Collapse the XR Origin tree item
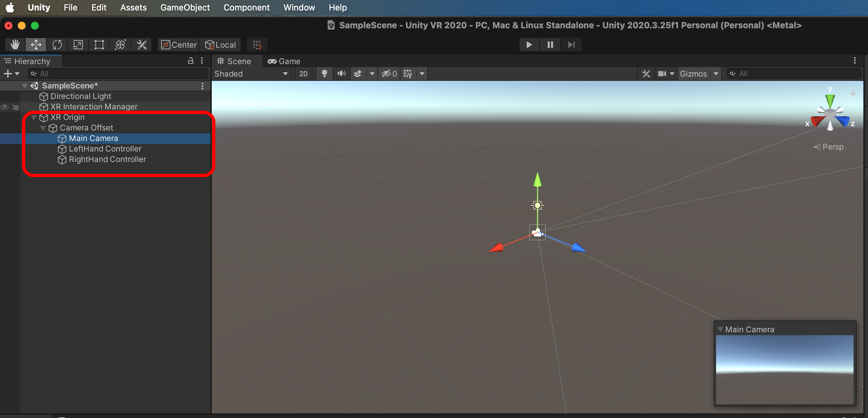Screen dimensions: 868x418 34,117
